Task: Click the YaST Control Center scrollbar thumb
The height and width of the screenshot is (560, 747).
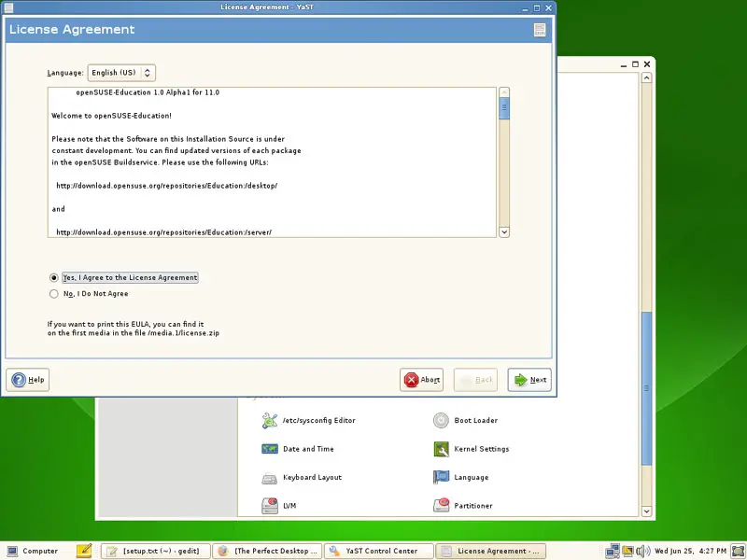Action: 646,388
